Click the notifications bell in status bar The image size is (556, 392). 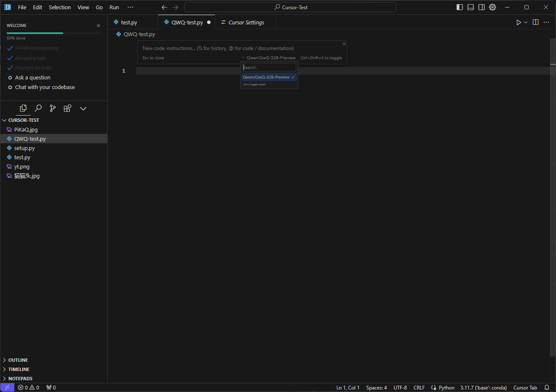click(547, 387)
